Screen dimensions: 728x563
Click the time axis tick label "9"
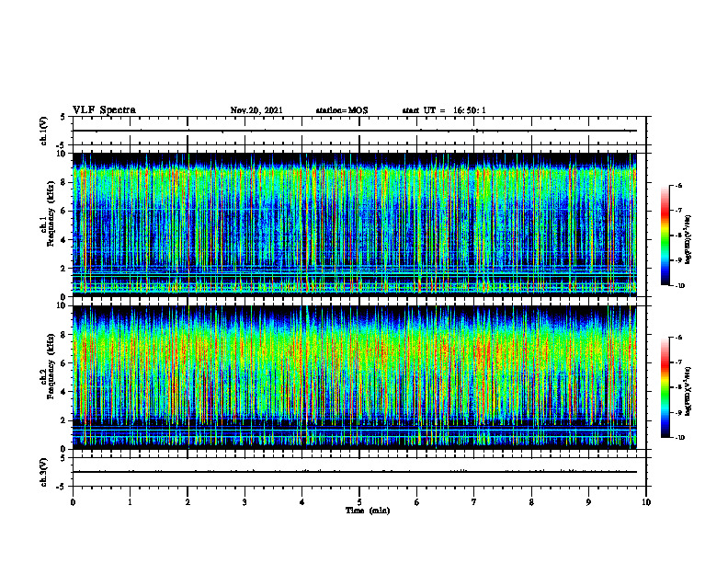point(588,502)
